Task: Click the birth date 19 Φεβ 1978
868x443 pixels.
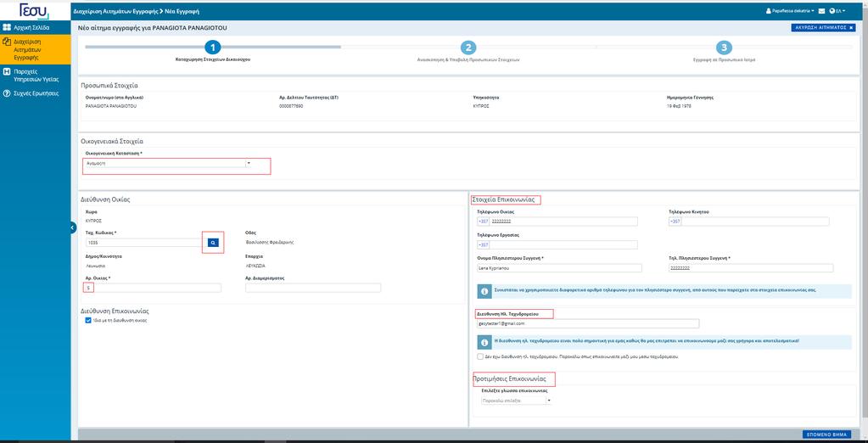Action: point(679,106)
